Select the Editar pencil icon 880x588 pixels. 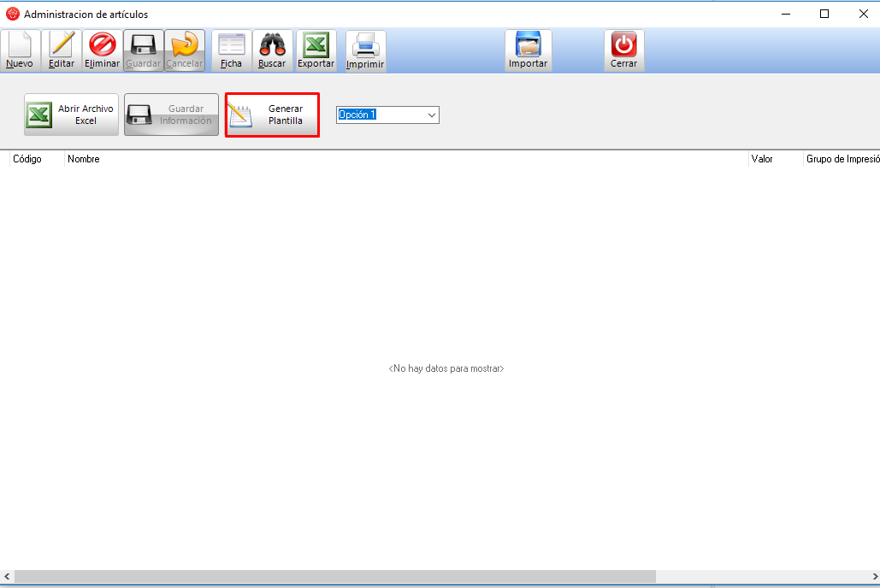click(62, 44)
